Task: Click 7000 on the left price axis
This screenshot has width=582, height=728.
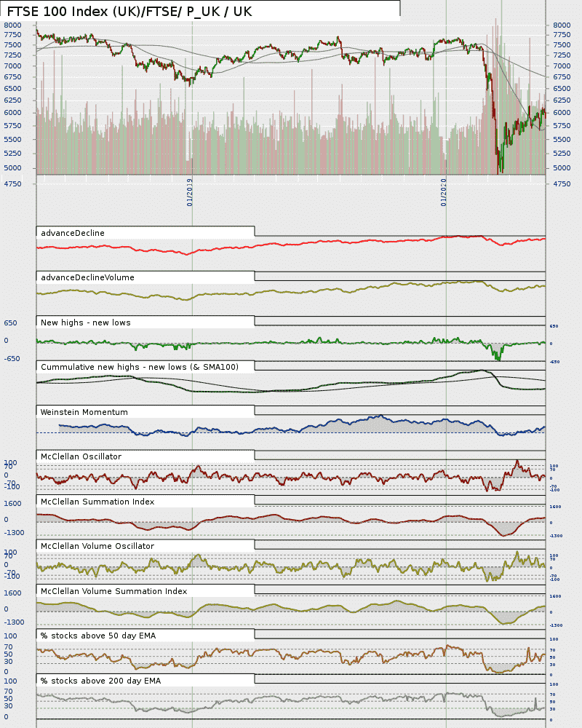Action: click(x=12, y=66)
